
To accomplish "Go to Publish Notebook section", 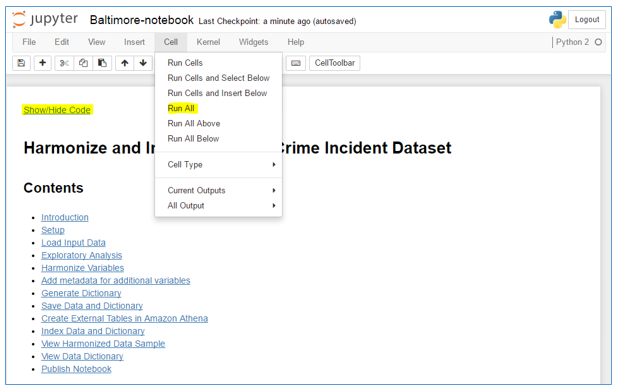I will pos(76,369).
